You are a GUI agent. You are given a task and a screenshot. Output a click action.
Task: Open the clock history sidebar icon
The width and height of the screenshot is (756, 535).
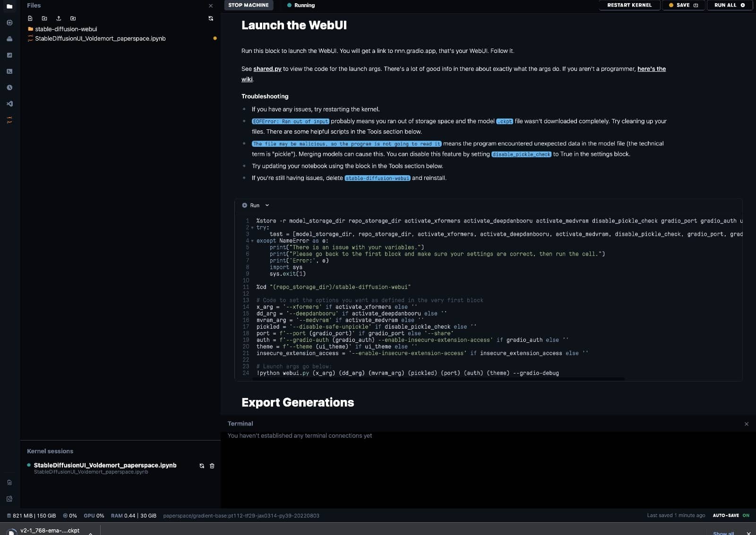click(9, 88)
